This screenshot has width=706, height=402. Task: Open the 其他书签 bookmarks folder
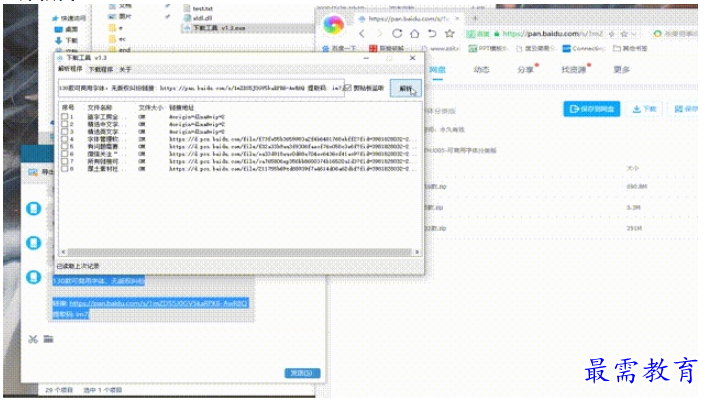631,49
